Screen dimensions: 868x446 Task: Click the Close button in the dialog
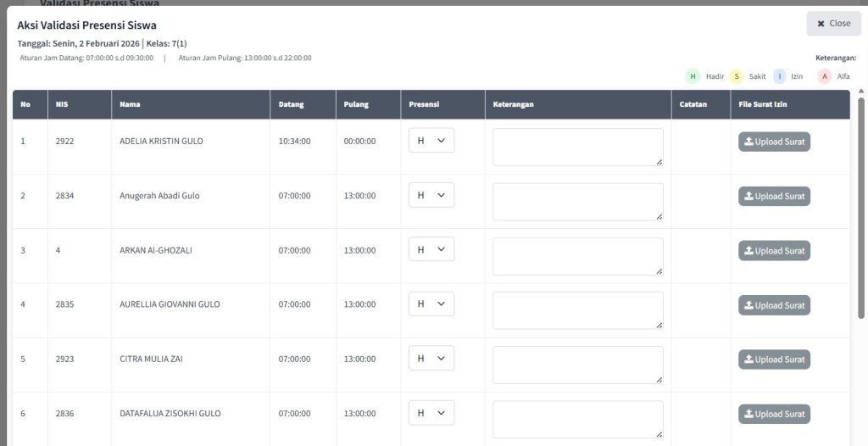pos(833,24)
